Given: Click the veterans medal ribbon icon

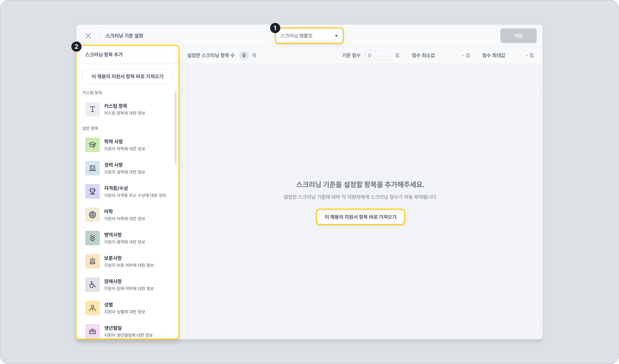Looking at the screenshot, I should point(92,261).
